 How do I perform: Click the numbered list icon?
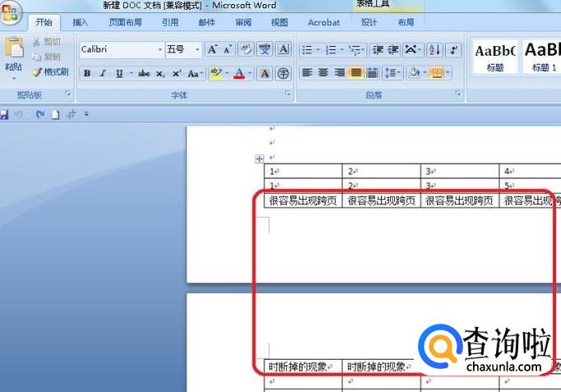coord(331,50)
